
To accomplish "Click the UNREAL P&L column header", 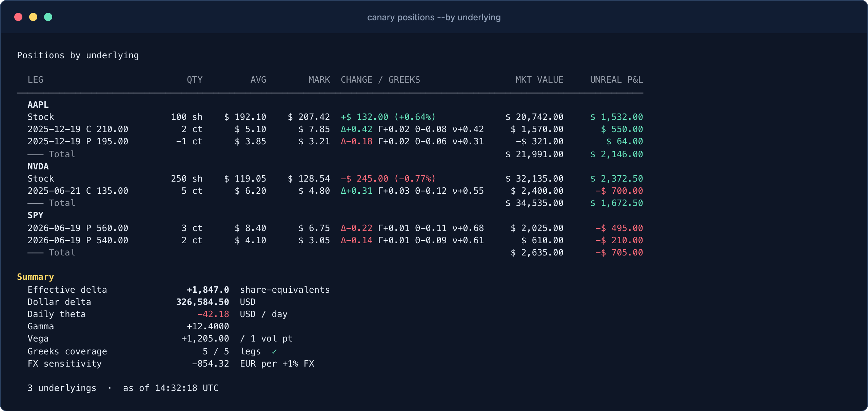I will coord(616,80).
